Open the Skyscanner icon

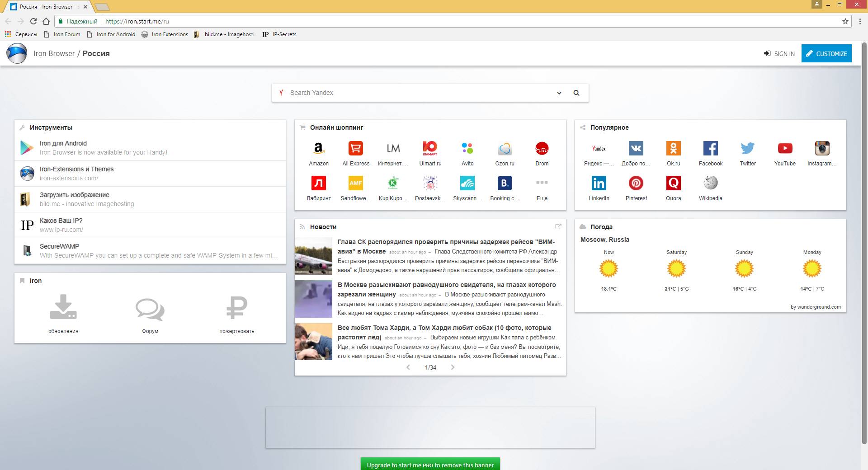coord(467,183)
